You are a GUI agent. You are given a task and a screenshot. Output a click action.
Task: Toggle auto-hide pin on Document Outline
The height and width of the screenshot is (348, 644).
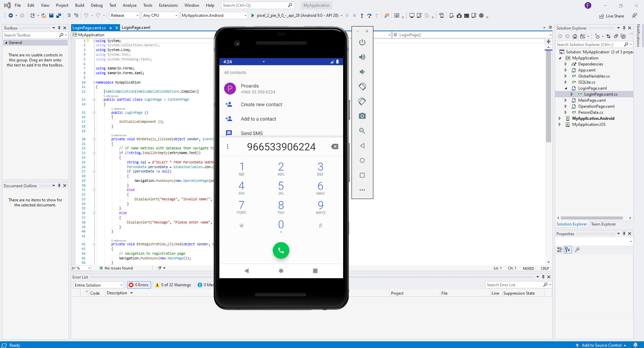point(59,186)
